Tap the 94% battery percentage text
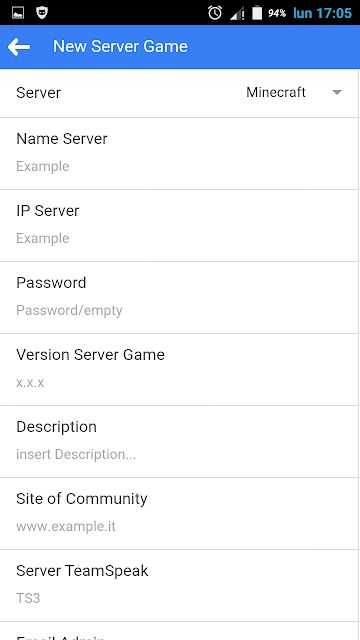The width and height of the screenshot is (360, 640). 277,13
